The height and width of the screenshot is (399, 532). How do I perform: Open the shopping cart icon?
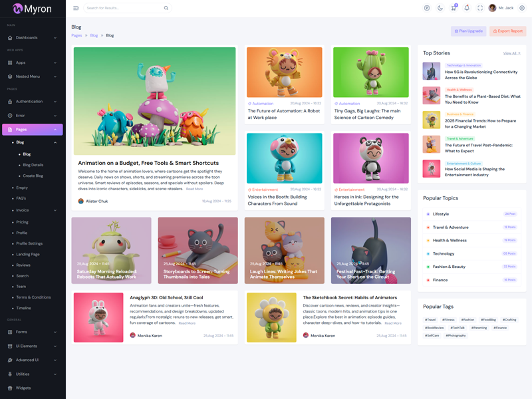pyautogui.click(x=454, y=8)
